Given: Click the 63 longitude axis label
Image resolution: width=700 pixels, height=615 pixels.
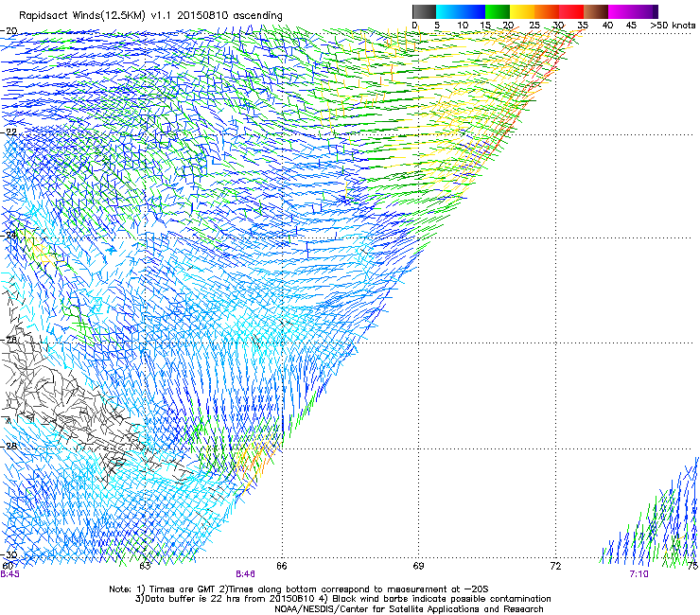Looking at the screenshot, I should [x=145, y=566].
